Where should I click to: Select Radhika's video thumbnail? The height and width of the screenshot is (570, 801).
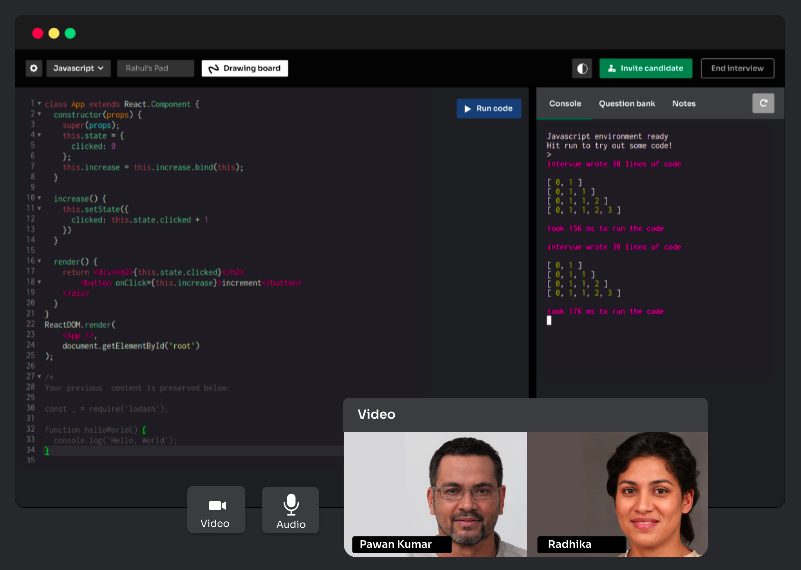pos(617,494)
